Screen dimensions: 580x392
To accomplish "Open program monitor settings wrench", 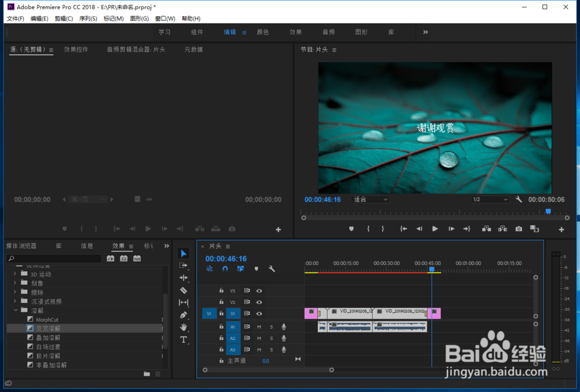I will coord(519,199).
